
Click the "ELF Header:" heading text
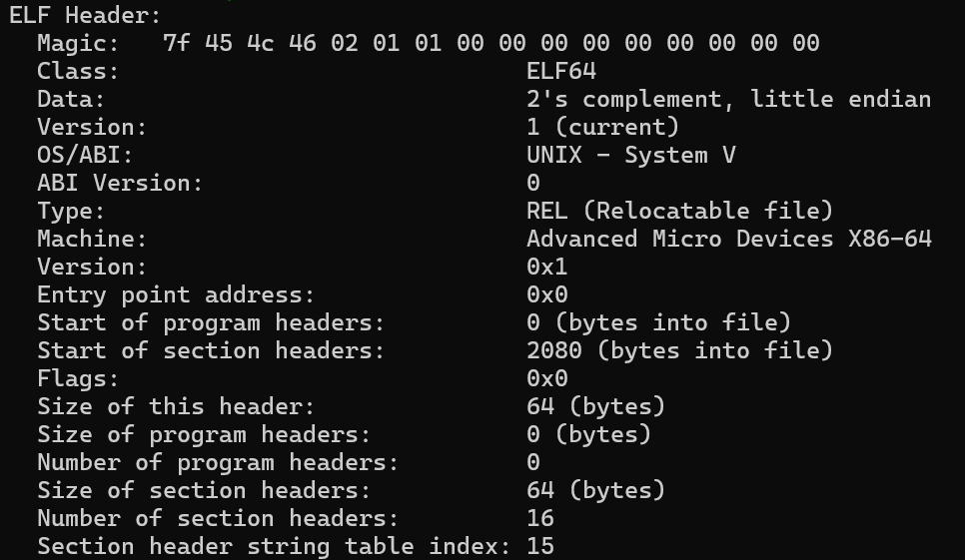click(85, 15)
